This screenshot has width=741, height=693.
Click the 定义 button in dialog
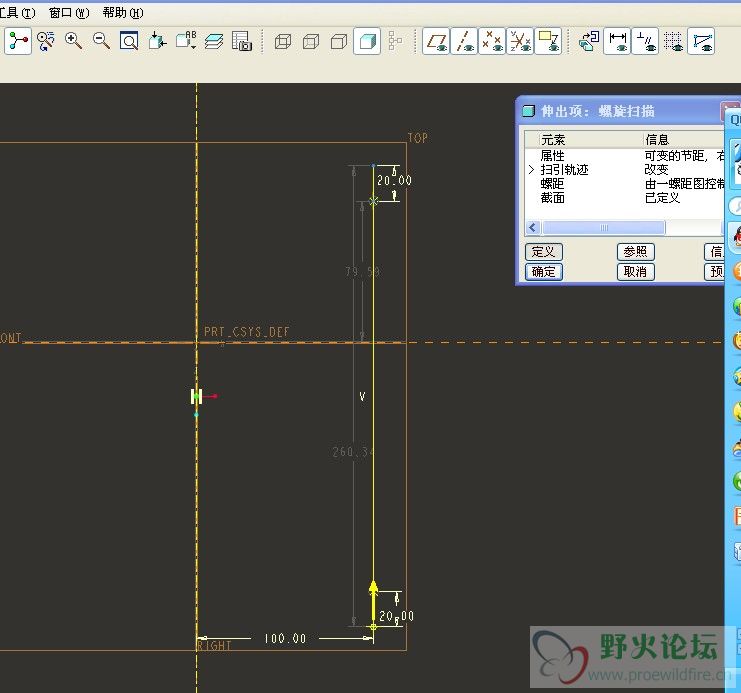543,251
